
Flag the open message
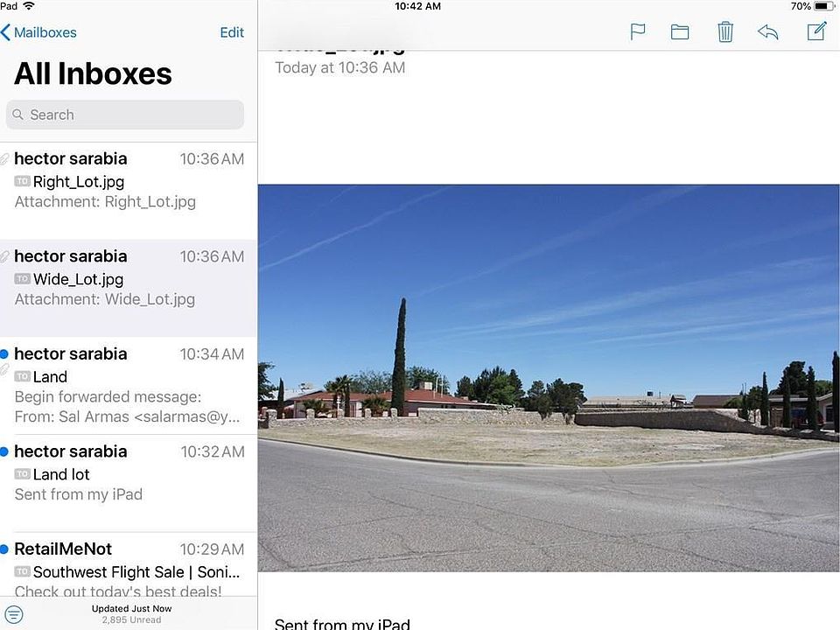[x=638, y=31]
